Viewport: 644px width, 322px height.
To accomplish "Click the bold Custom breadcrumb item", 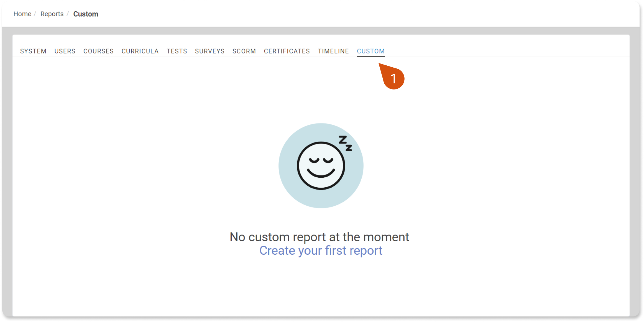I will [x=86, y=14].
